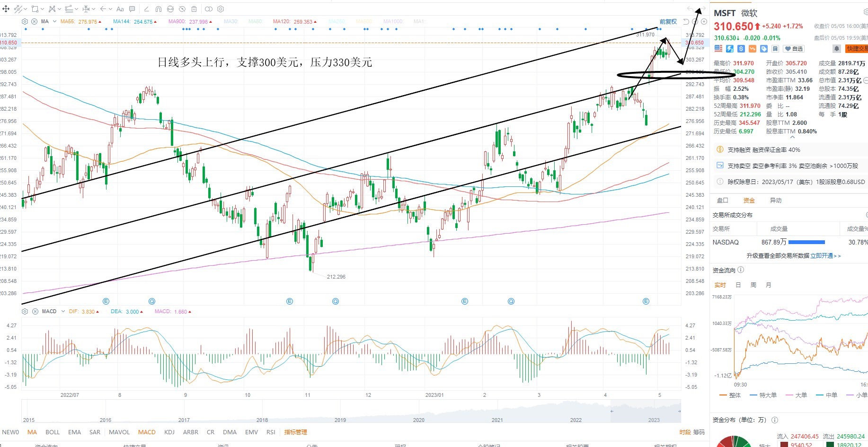The height and width of the screenshot is (447, 868).
Task: Switch to 筹码 chip distribution view
Action: 699,432
